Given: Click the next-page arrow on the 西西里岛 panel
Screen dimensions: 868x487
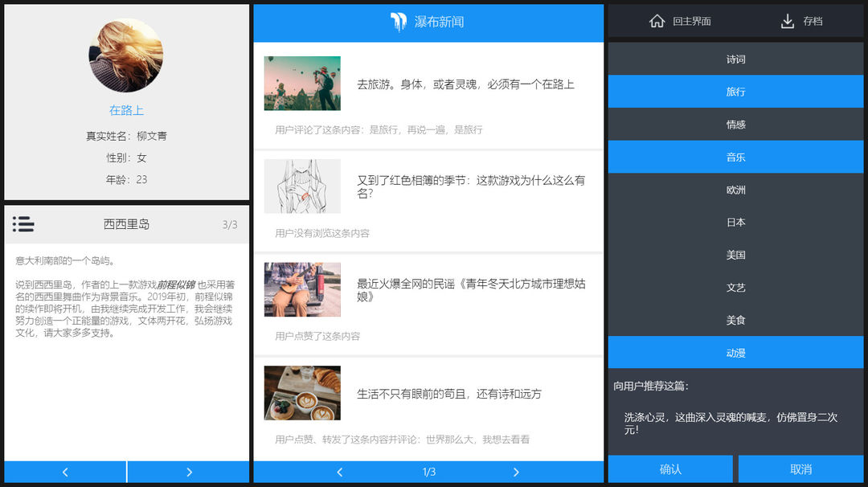Looking at the screenshot, I should coord(189,472).
